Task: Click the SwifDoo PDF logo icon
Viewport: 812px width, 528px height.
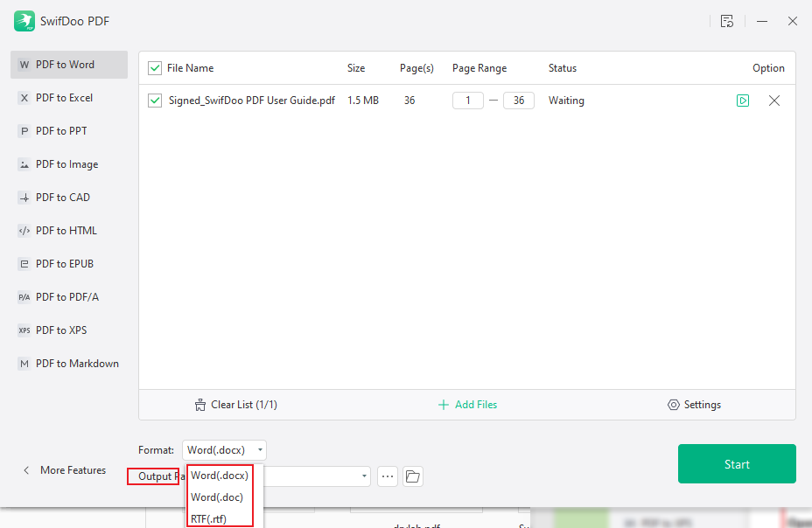Action: [24, 21]
